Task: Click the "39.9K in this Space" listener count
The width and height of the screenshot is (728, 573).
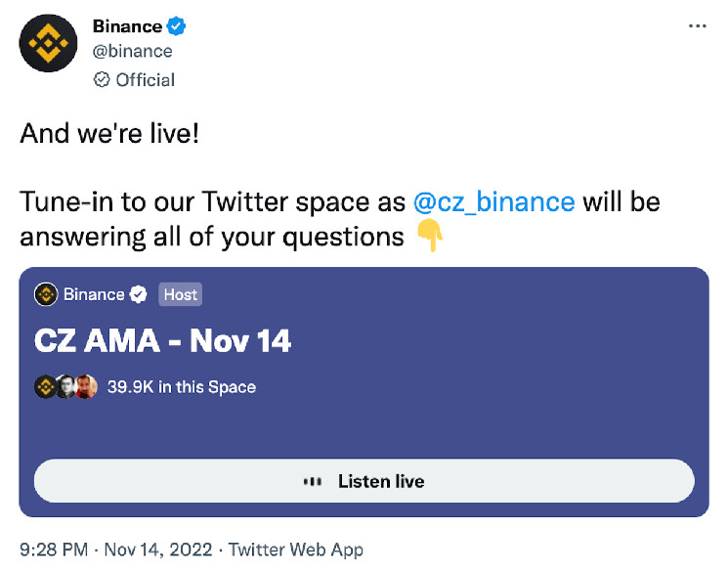Action: [182, 387]
